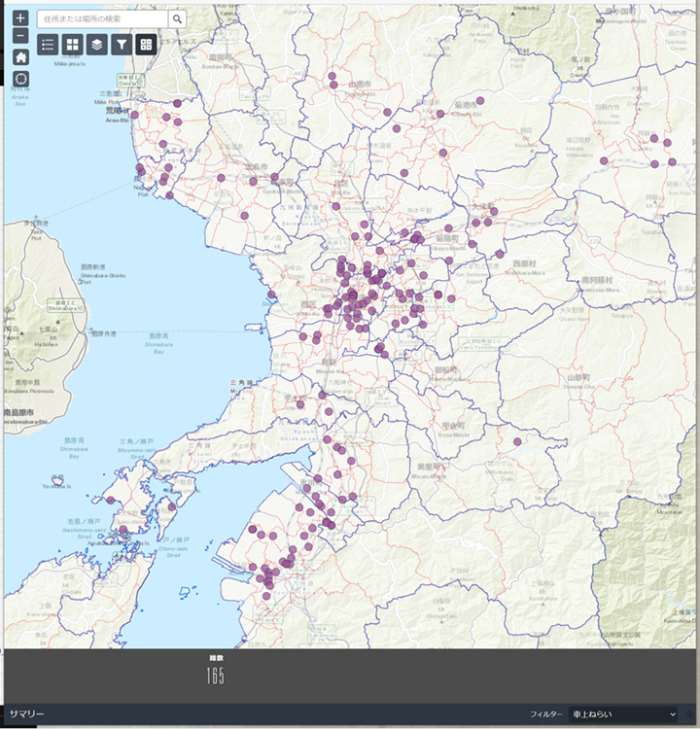Return to the default home extent
This screenshot has width=700, height=729.
(x=20, y=57)
